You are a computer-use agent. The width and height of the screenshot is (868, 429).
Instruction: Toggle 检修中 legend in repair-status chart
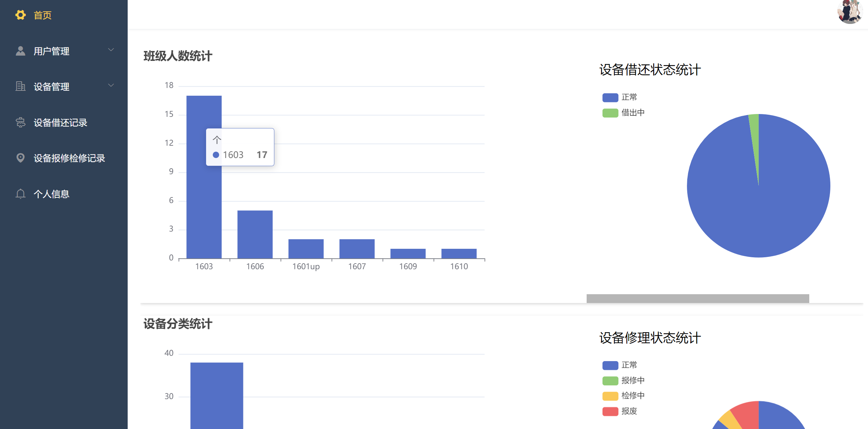click(x=610, y=396)
